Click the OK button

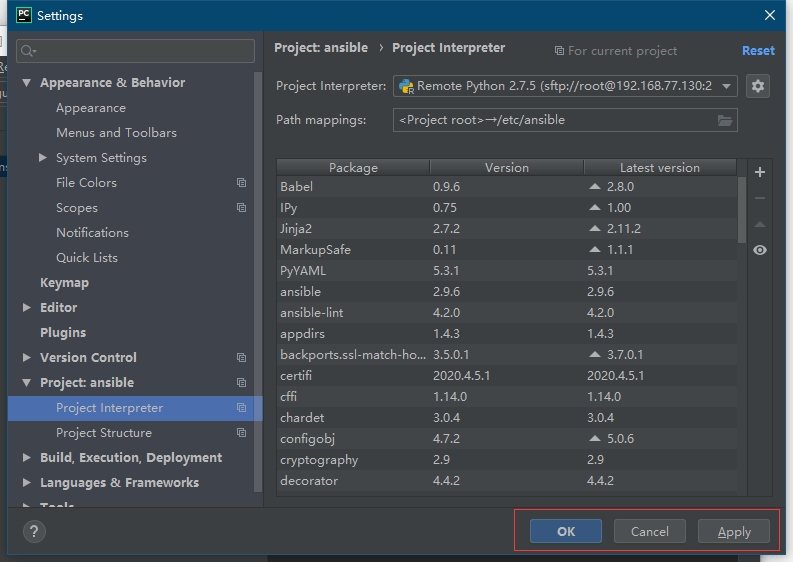565,531
